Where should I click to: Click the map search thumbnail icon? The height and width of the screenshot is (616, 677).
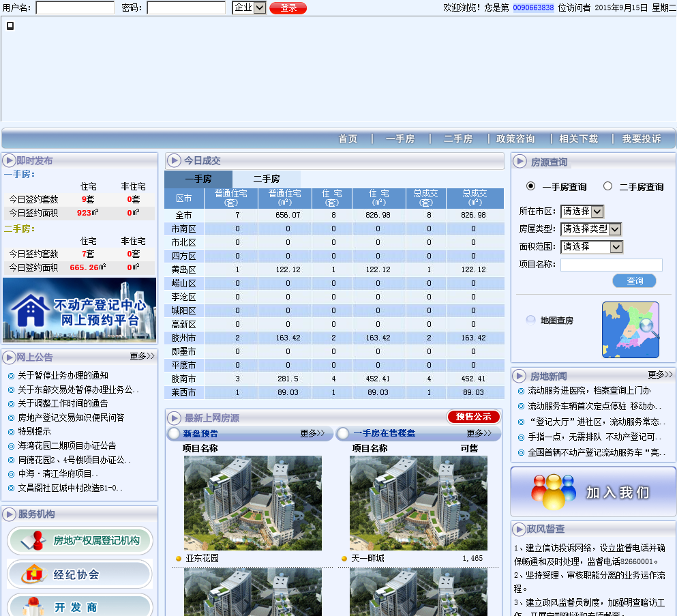click(630, 329)
